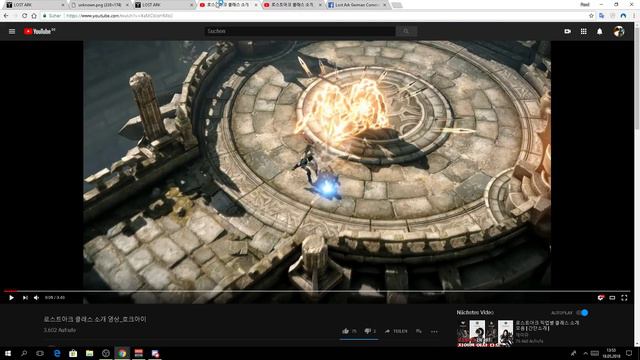Launch Microsoft Edge from the taskbar

[x=57, y=353]
